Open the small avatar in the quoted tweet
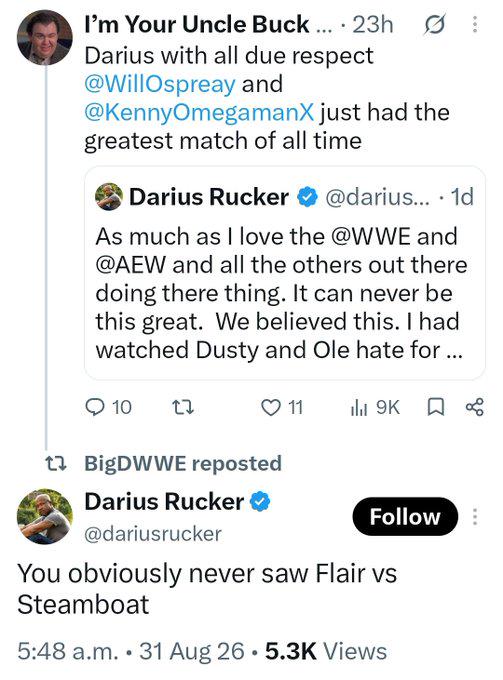The height and width of the screenshot is (680, 503). tap(108, 196)
